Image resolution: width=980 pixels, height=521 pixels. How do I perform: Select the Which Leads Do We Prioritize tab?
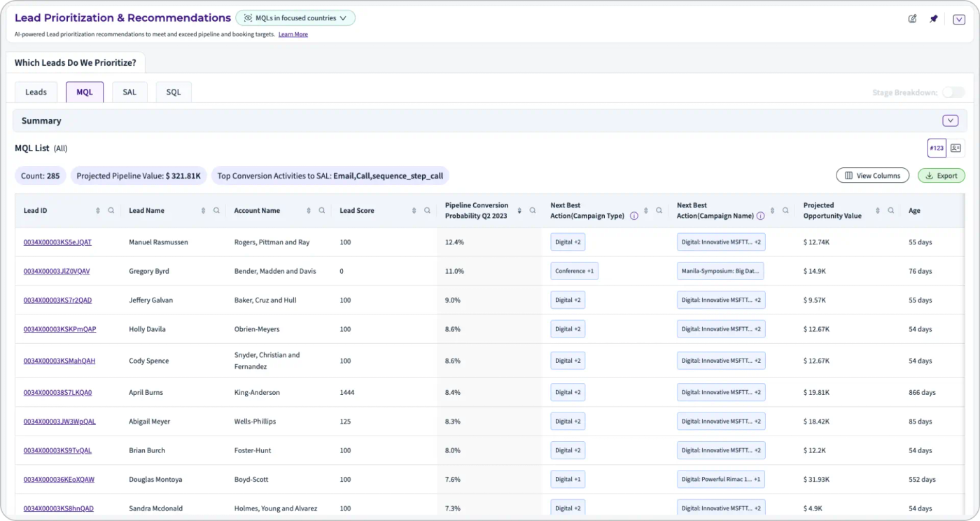pos(76,62)
